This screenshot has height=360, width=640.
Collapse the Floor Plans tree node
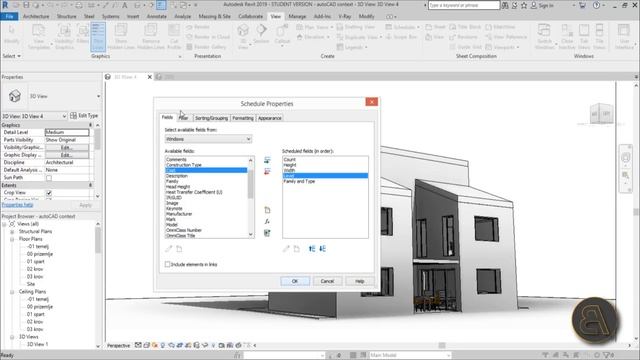click(x=12, y=239)
